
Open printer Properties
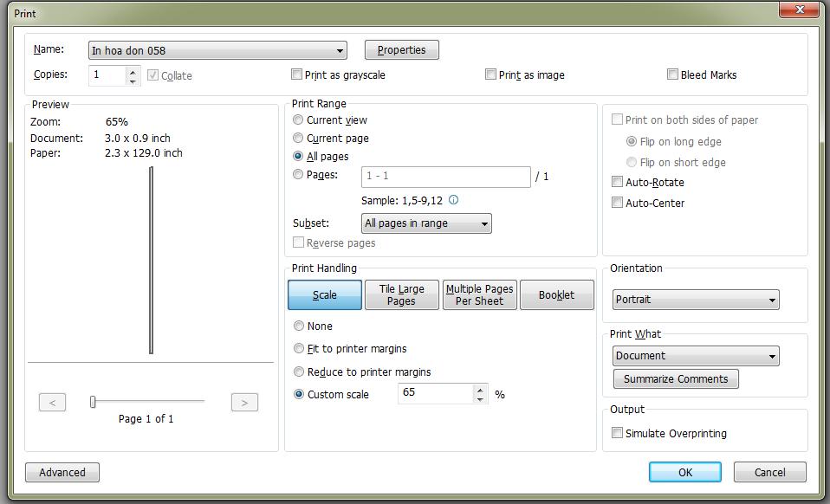[x=402, y=49]
